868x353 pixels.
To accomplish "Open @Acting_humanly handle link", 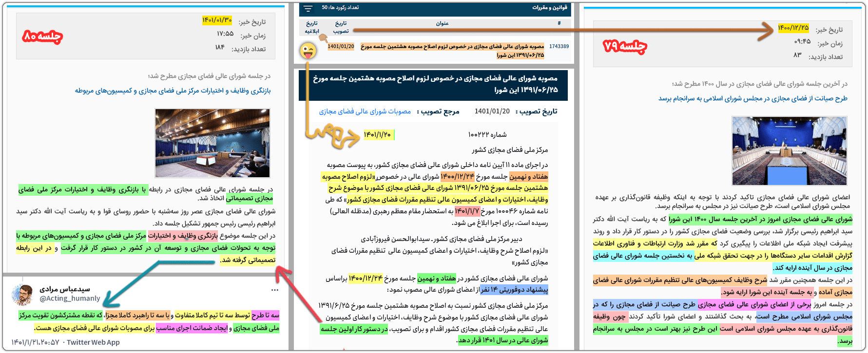I will [x=70, y=298].
